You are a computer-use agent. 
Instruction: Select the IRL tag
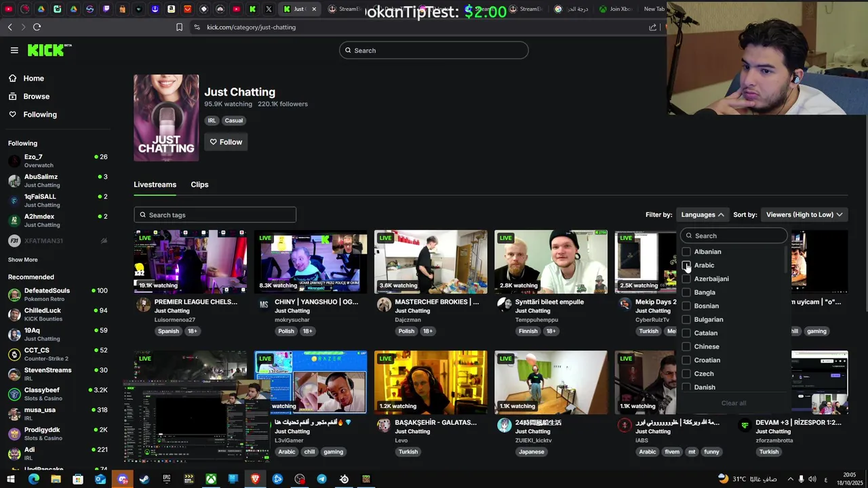coord(212,121)
